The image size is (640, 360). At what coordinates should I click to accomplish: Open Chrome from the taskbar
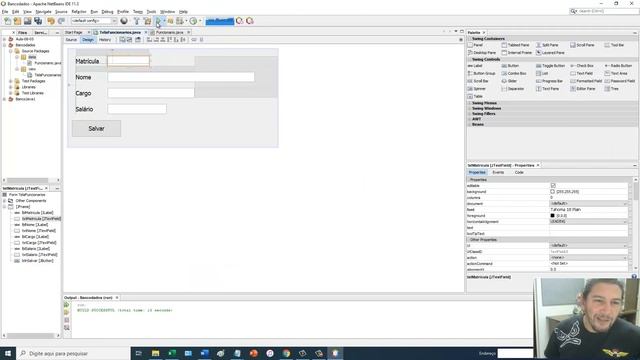pyautogui.click(x=286, y=353)
